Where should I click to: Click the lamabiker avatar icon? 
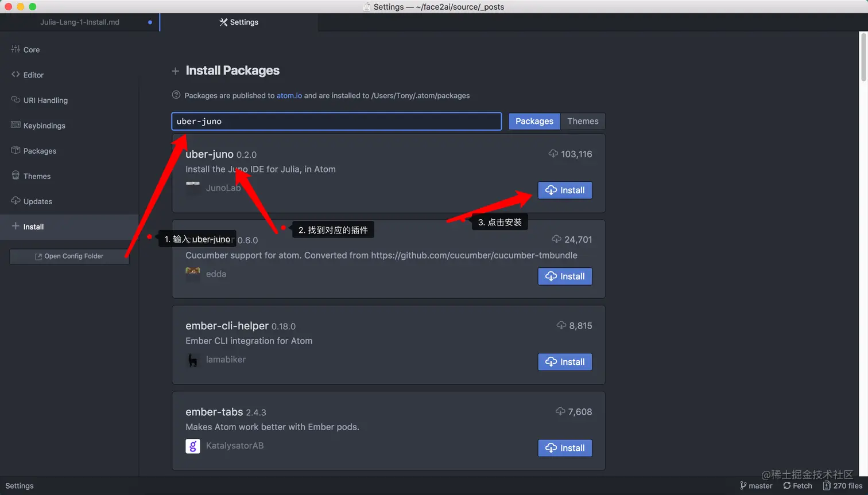pos(193,360)
